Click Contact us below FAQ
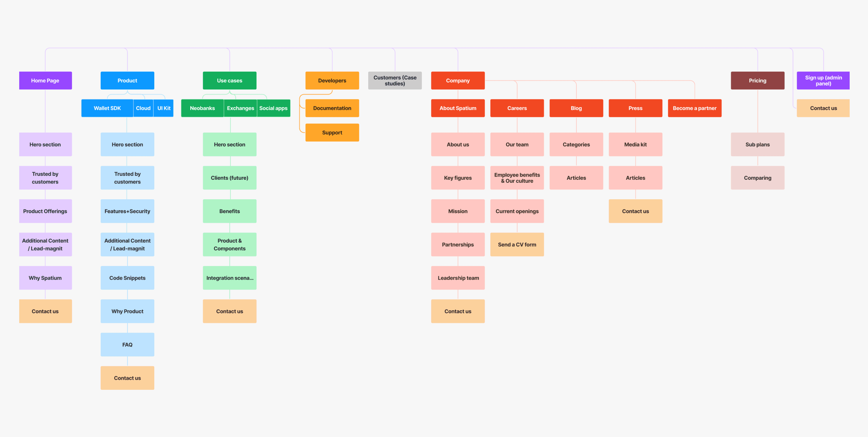The width and height of the screenshot is (868, 437). coord(127,378)
